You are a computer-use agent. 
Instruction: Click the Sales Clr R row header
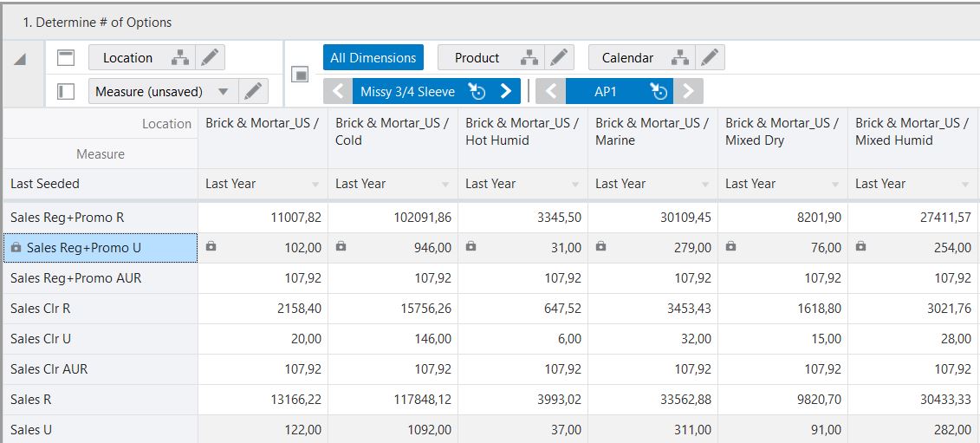tap(101, 309)
